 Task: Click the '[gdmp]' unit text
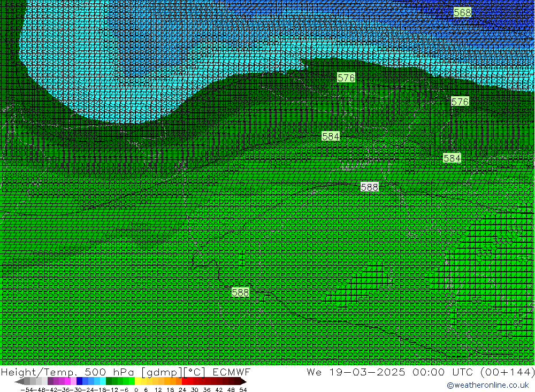click(162, 372)
